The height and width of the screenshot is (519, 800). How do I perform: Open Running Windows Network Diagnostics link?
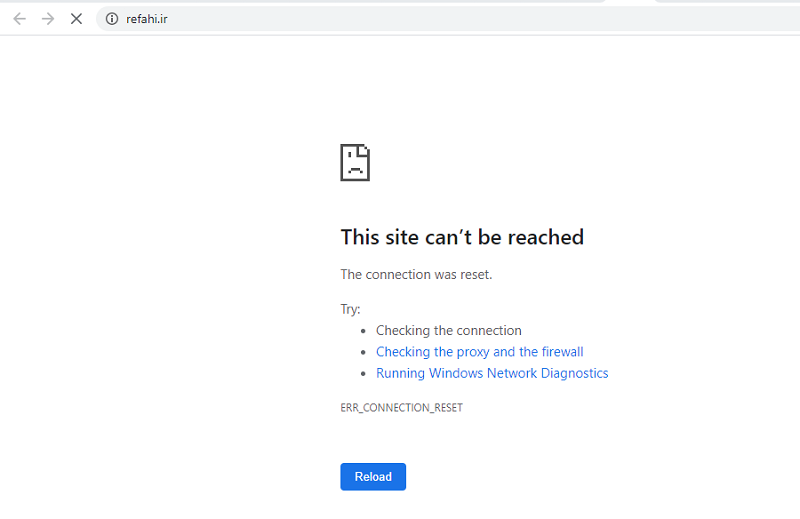pos(492,373)
